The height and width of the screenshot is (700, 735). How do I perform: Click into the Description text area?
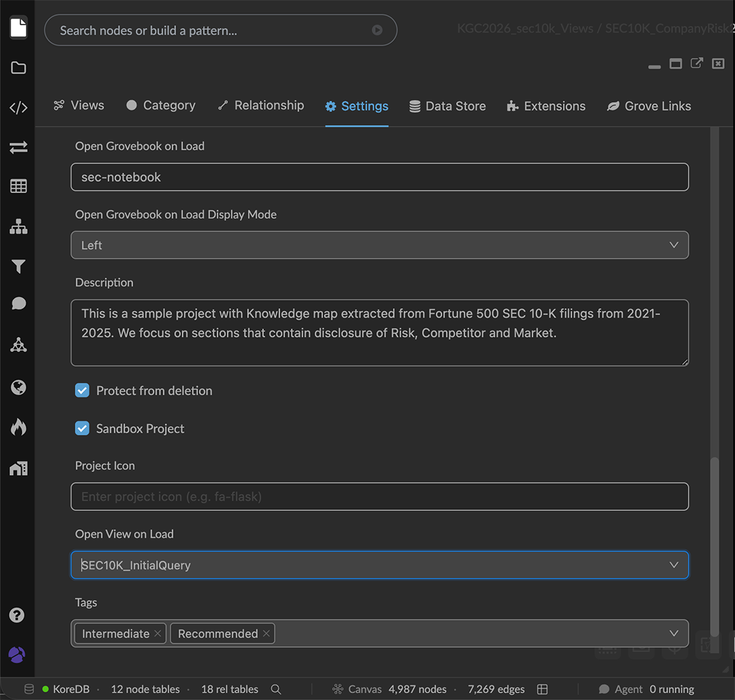click(380, 333)
